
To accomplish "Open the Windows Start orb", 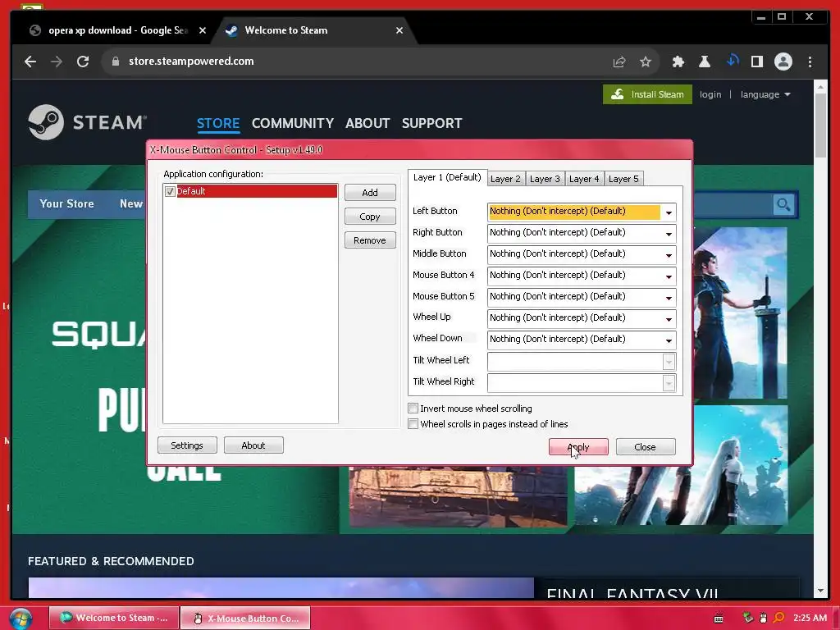I will click(x=21, y=619).
